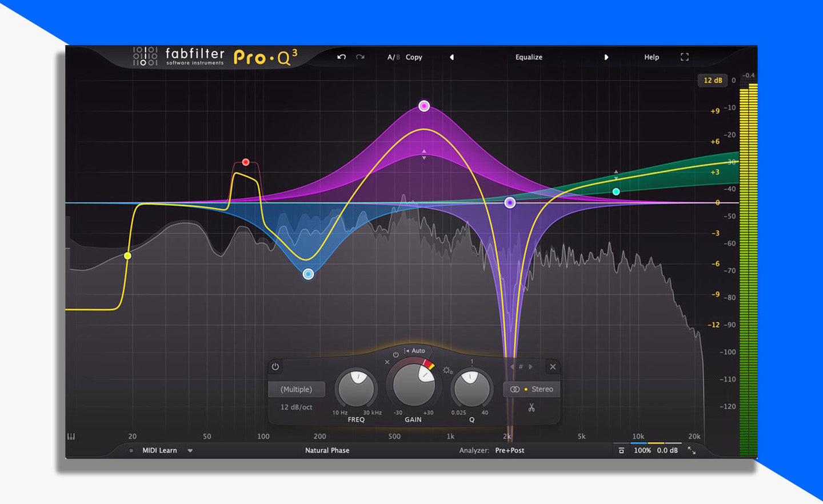Image resolution: width=823 pixels, height=504 pixels.
Task: Click the -12 dB scale label
Action: (x=714, y=325)
